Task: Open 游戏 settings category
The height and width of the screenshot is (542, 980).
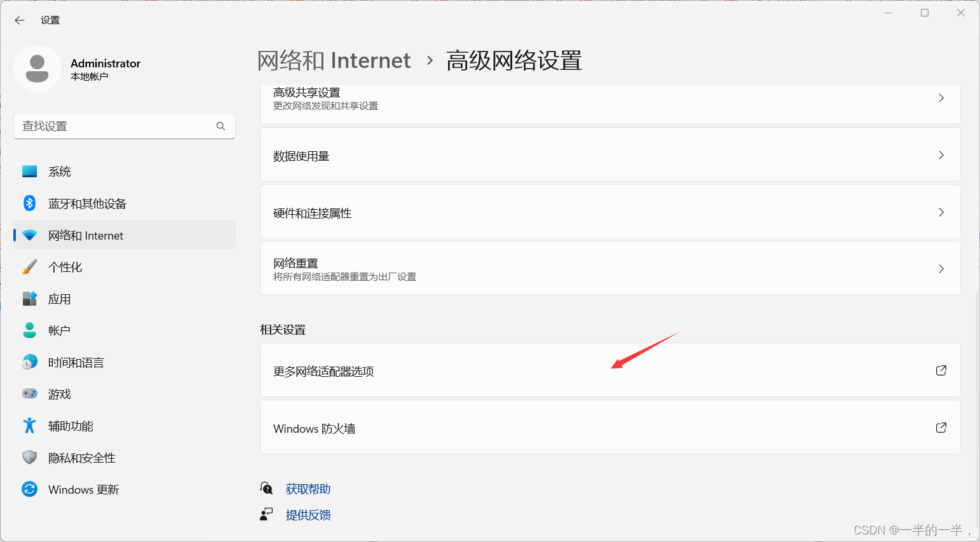Action: [125, 394]
